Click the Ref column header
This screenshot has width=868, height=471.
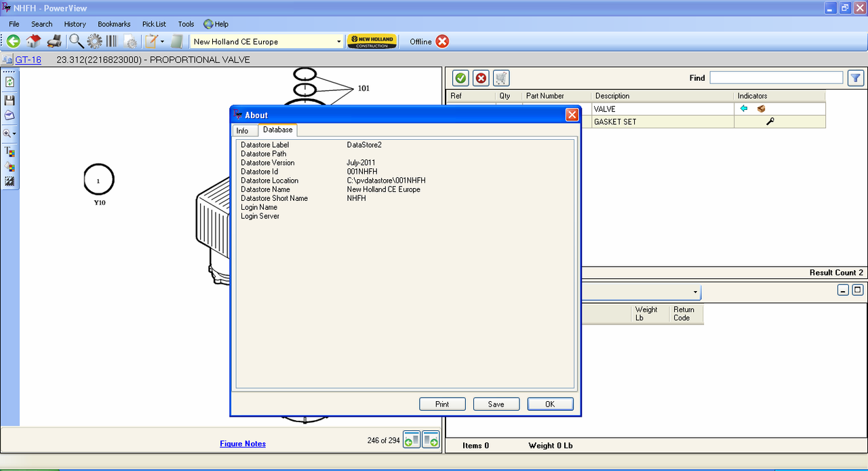pyautogui.click(x=471, y=96)
